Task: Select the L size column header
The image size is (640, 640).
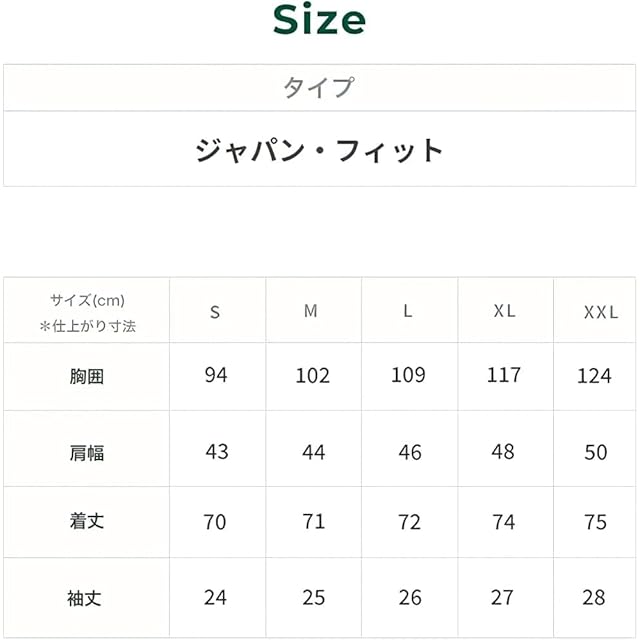Action: pos(408,311)
